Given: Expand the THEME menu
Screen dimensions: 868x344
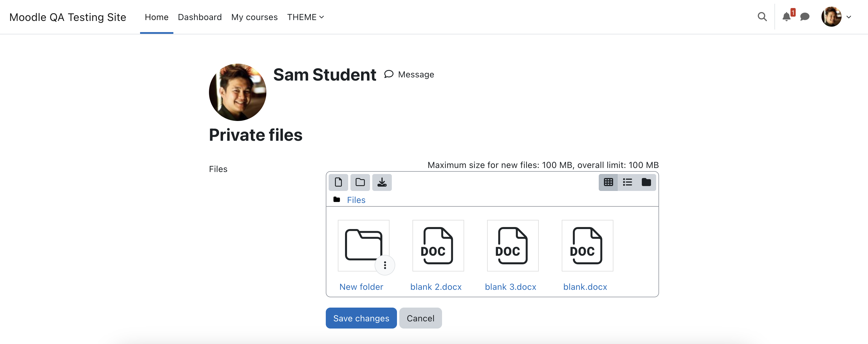Looking at the screenshot, I should pos(305,17).
